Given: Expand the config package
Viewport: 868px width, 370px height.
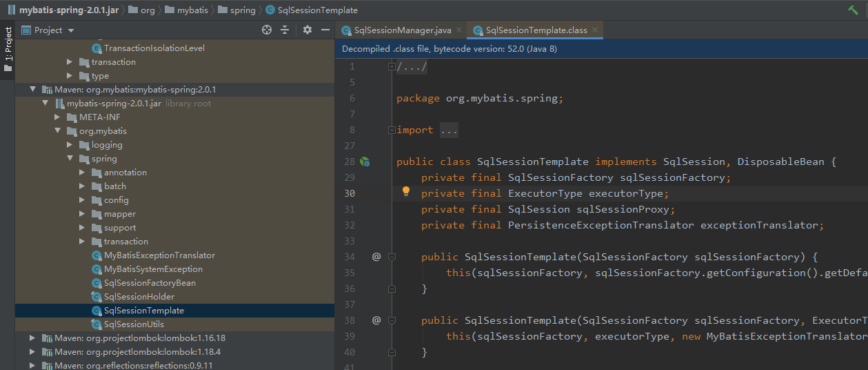Looking at the screenshot, I should point(82,200).
